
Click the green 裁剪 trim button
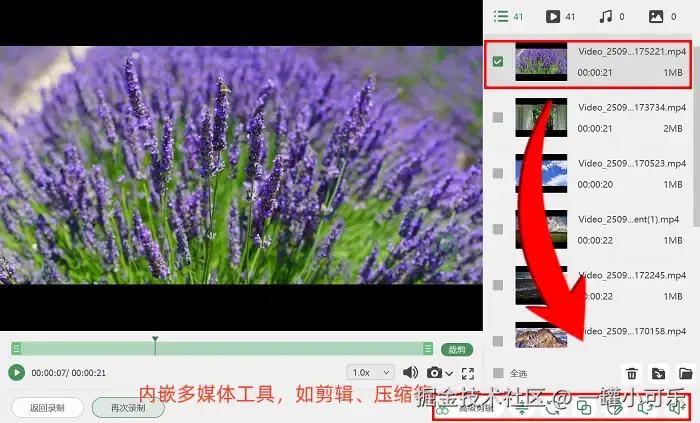(x=457, y=349)
